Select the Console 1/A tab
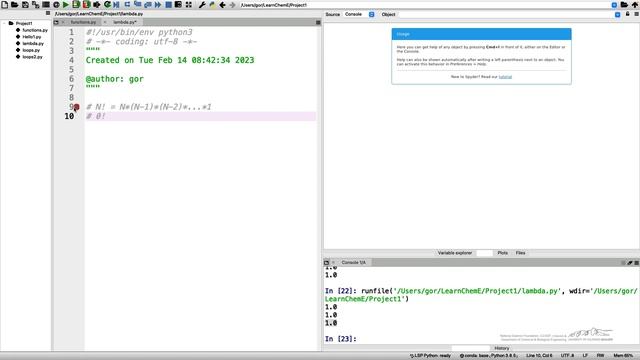640x360 pixels. (353, 262)
